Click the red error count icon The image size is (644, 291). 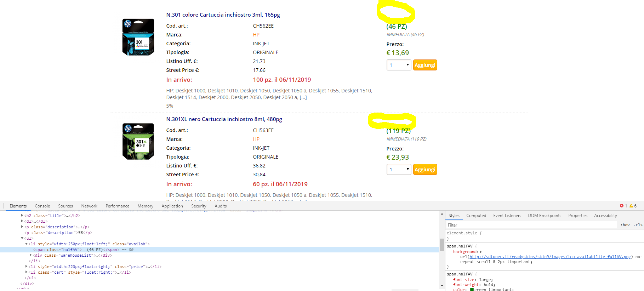[622, 206]
